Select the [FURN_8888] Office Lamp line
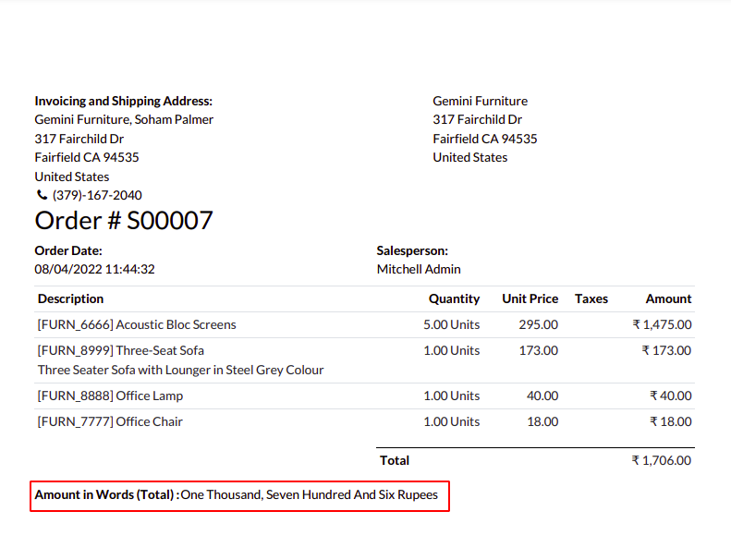The height and width of the screenshot is (560, 731). click(x=110, y=396)
